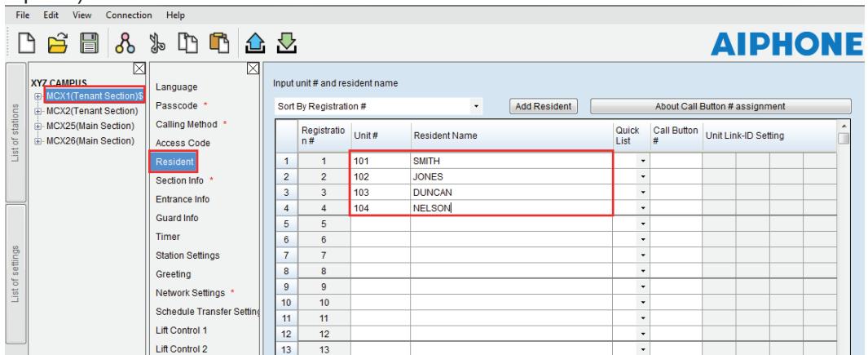The width and height of the screenshot is (868, 355).
Task: Open Quick List dropdown for SMITH row
Action: point(643,162)
